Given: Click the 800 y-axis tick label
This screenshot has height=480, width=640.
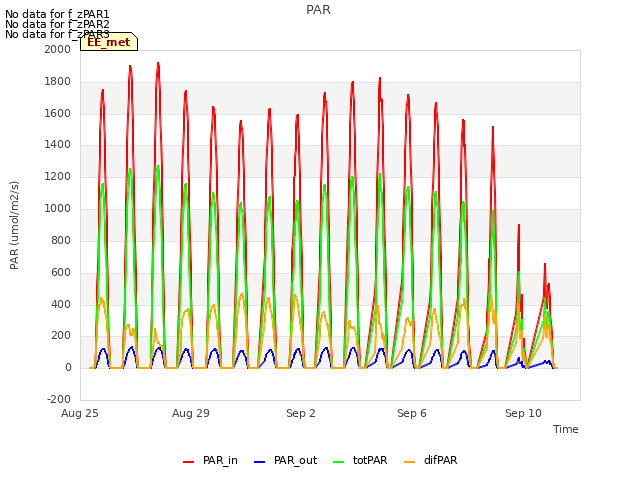Looking at the screenshot, I should tap(61, 240).
